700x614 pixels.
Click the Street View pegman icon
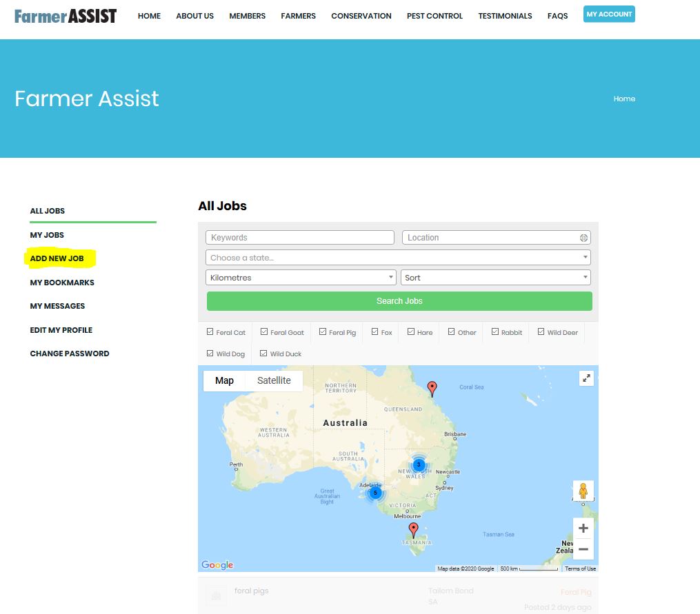tap(583, 491)
